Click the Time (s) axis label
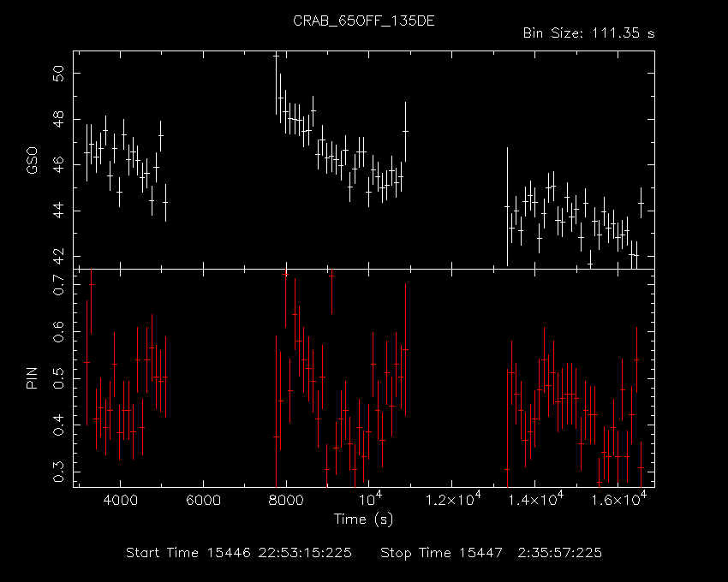Image resolution: width=728 pixels, height=582 pixels. pyautogui.click(x=363, y=519)
